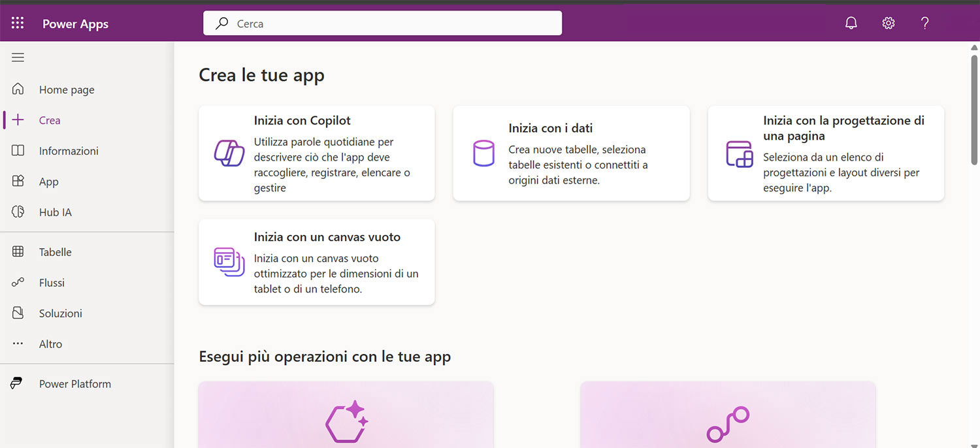
Task: Open settings using the gear icon
Action: [x=888, y=22]
